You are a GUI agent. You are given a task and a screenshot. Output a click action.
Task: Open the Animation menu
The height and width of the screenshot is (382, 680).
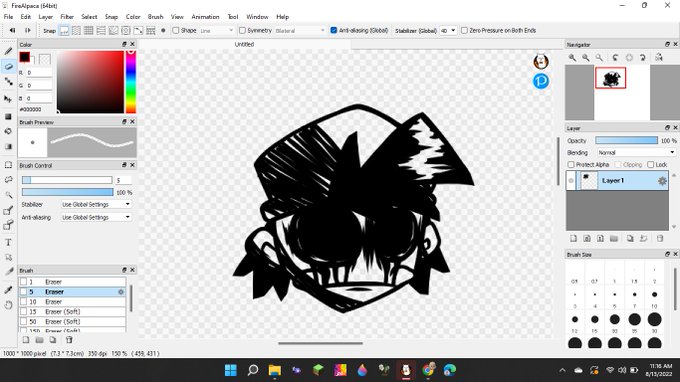pos(205,17)
